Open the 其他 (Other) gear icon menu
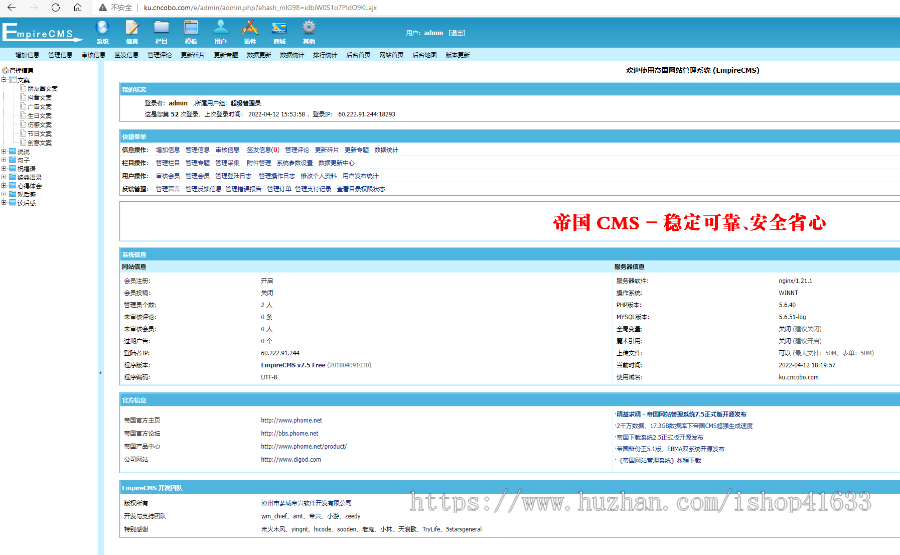 (309, 32)
